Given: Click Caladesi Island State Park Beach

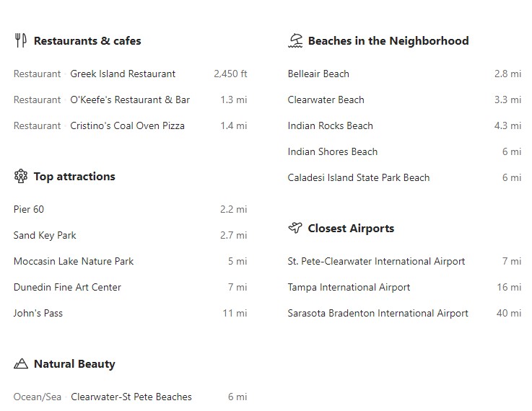Looking at the screenshot, I should (x=358, y=177).
